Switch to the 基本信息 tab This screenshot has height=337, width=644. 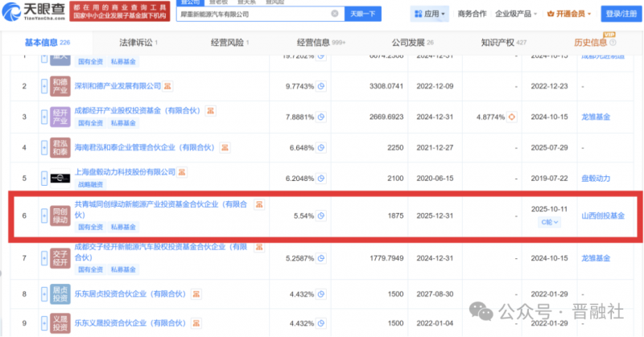[47, 43]
